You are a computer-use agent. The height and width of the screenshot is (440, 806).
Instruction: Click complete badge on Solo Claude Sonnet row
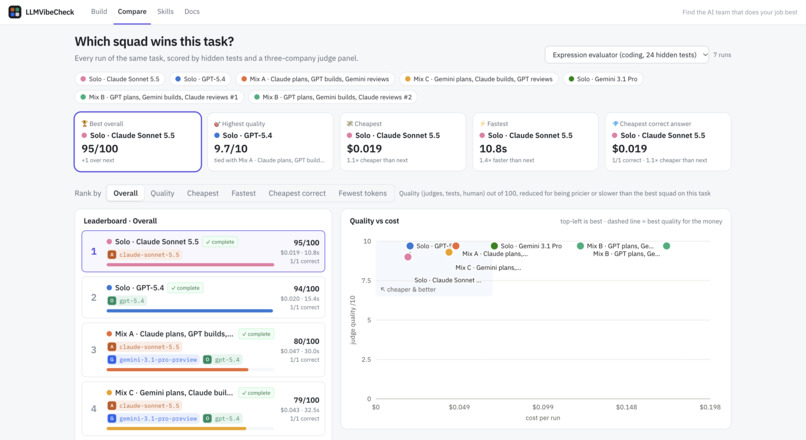220,242
